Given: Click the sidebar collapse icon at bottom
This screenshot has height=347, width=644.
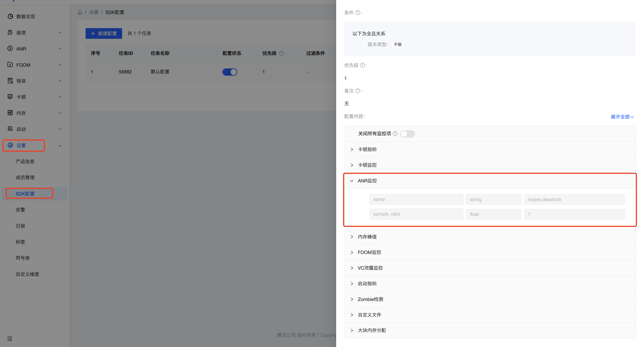Looking at the screenshot, I should 10,339.
